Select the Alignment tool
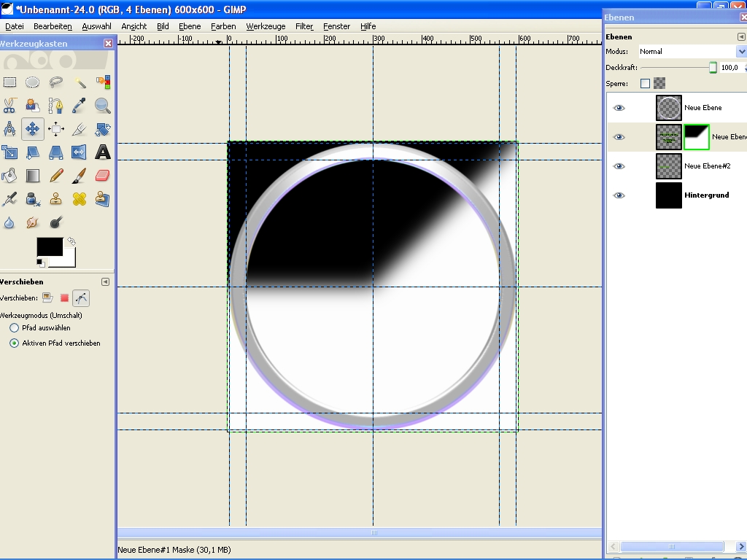This screenshot has width=747, height=560. [55, 129]
